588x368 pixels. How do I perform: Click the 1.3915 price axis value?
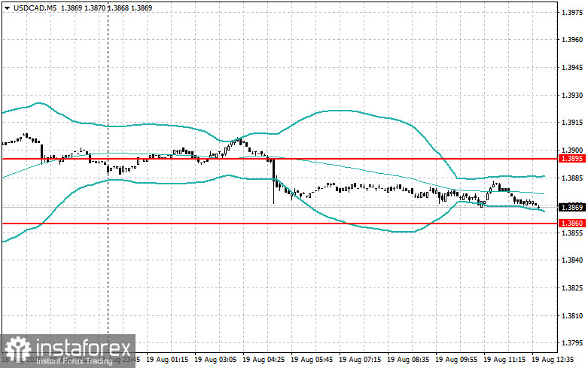572,123
